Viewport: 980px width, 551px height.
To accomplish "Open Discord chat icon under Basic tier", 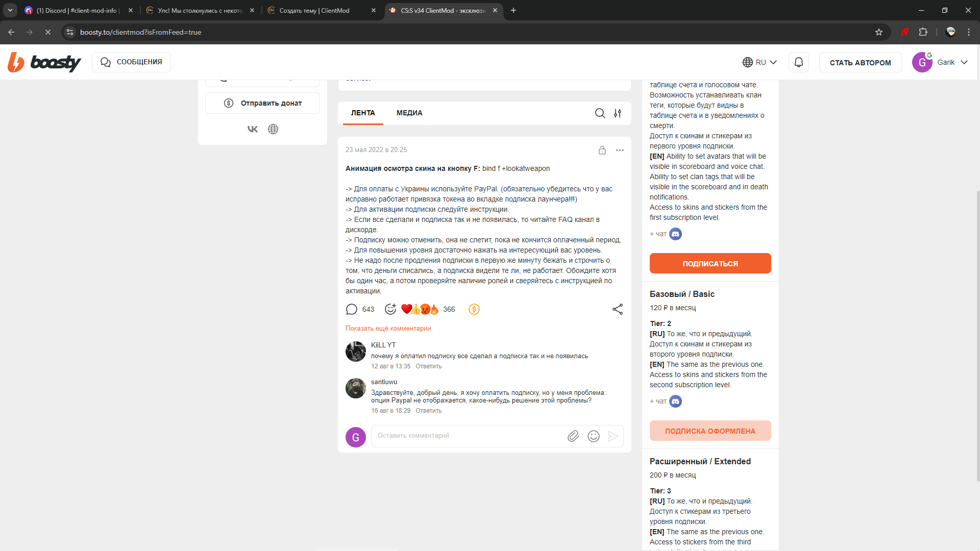I will pos(675,402).
